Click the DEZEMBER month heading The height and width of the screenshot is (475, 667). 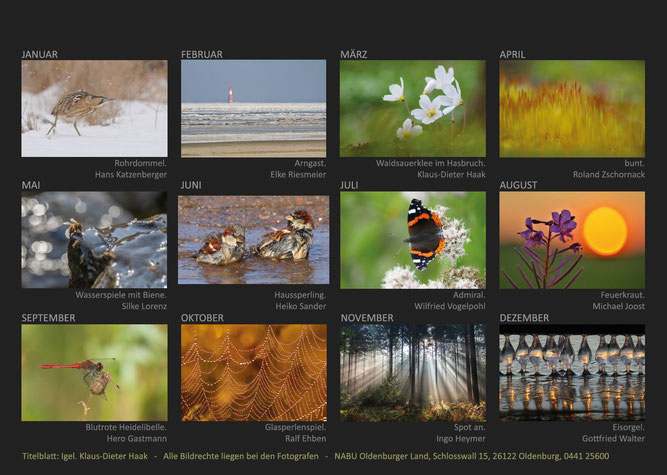524,318
